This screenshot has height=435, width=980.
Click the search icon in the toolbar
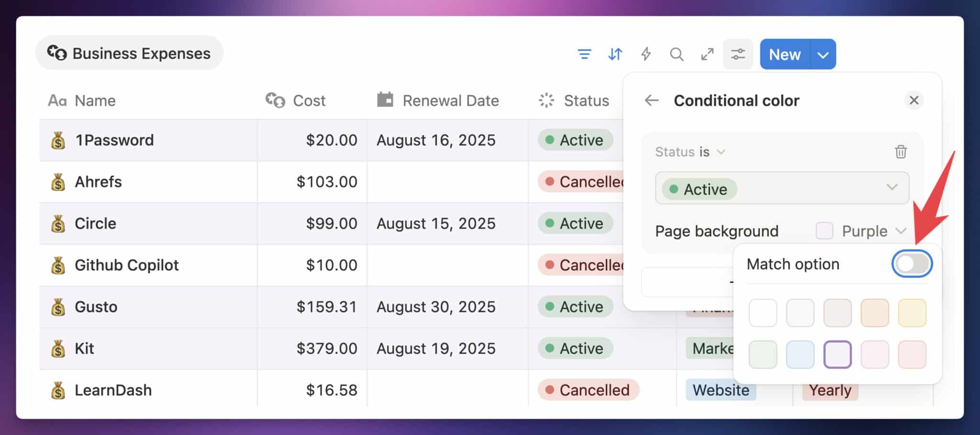[x=676, y=54]
